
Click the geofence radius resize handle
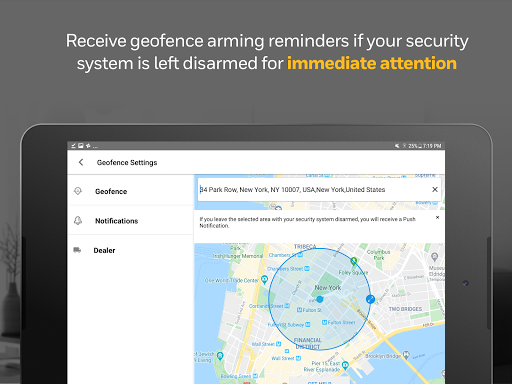pyautogui.click(x=370, y=299)
